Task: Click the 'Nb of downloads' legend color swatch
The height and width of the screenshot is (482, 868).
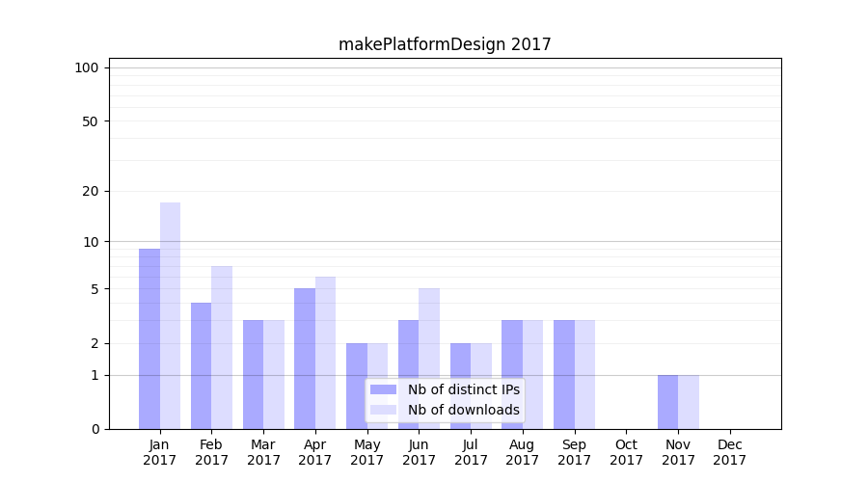Action: click(x=383, y=410)
